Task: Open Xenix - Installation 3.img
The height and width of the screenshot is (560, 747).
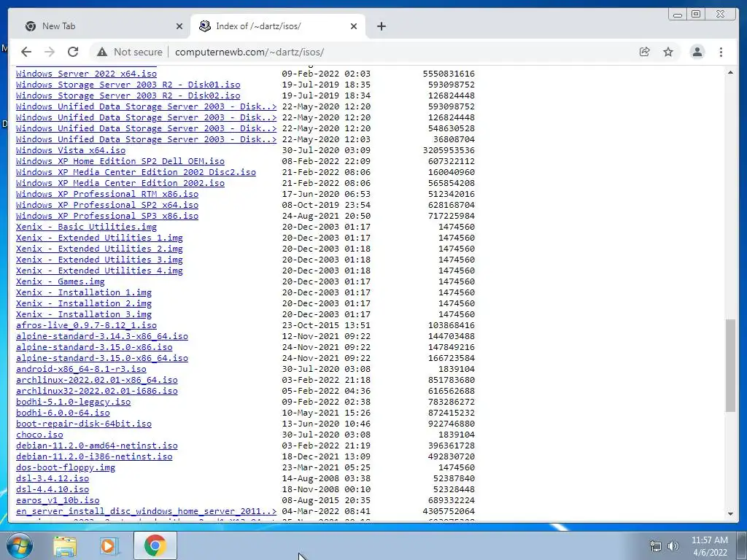Action: coord(84,315)
